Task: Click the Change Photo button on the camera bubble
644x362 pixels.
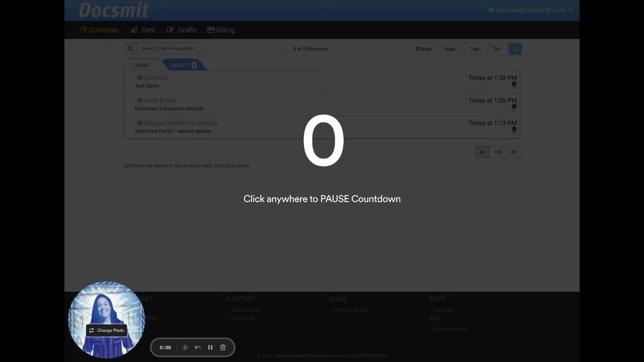Action: [106, 330]
